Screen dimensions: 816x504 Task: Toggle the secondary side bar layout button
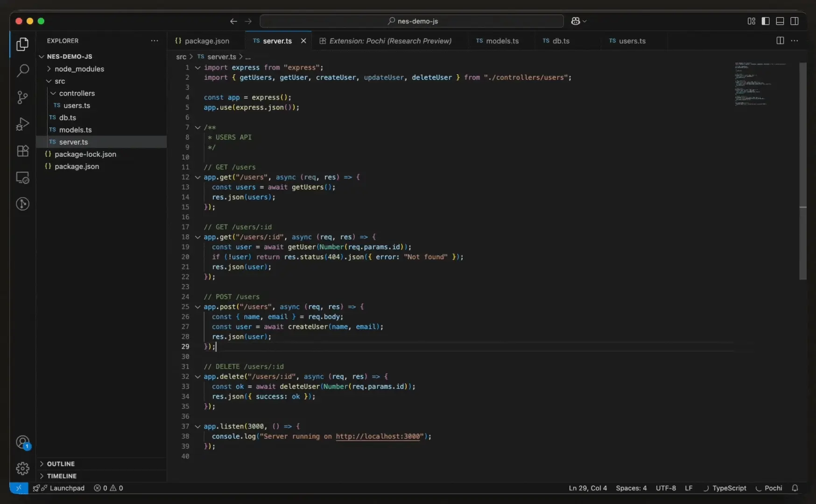795,21
